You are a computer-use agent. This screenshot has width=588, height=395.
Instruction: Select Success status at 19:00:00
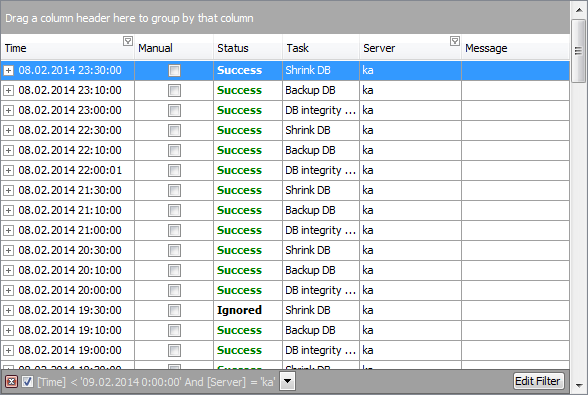[248, 350]
